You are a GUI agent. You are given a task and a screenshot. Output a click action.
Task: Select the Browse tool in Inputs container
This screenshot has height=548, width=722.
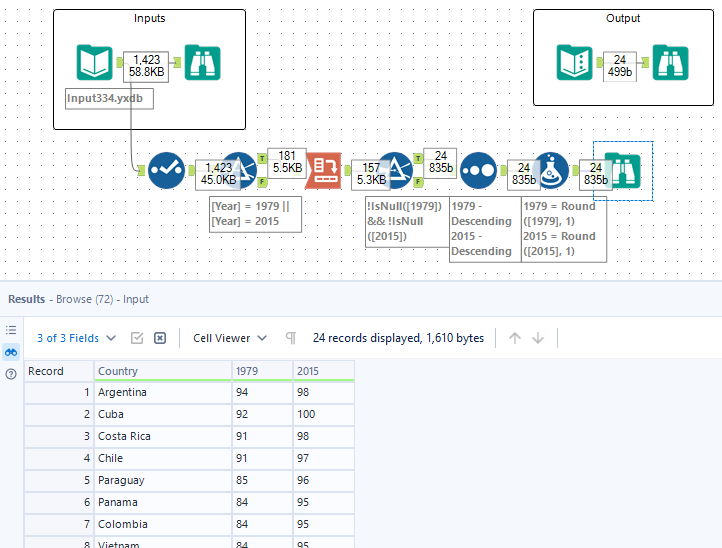[203, 63]
